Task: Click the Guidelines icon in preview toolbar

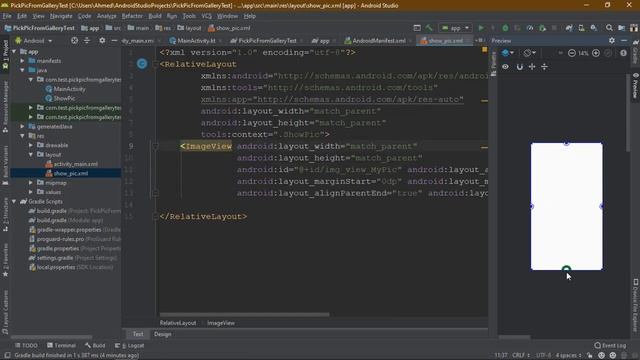Action: (x=544, y=67)
